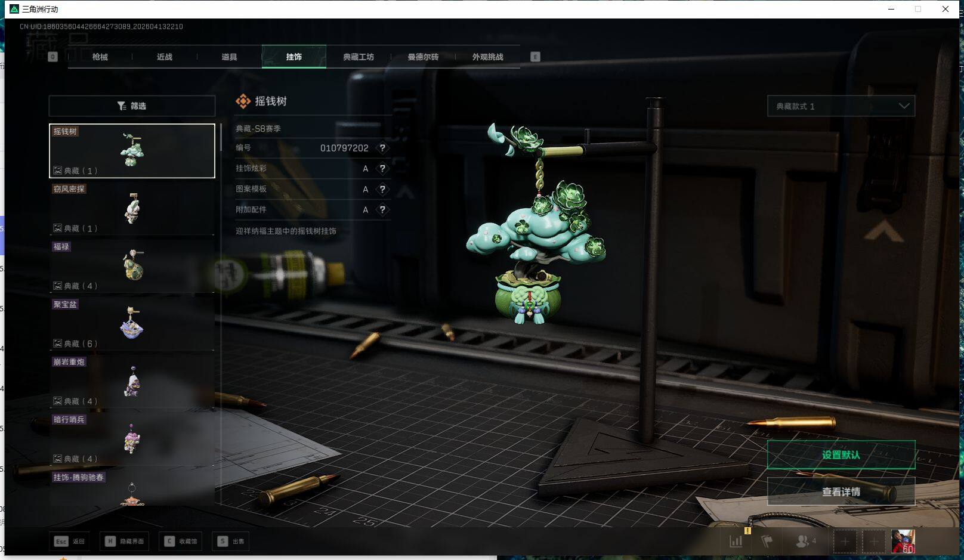964x560 pixels.
Task: Open the 筛选 filter panel
Action: click(x=132, y=106)
